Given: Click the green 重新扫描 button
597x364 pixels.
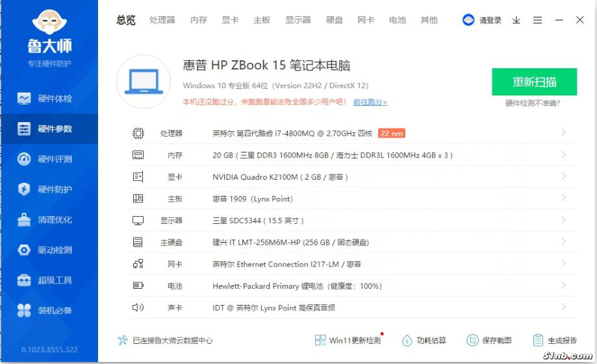Looking at the screenshot, I should pos(534,82).
